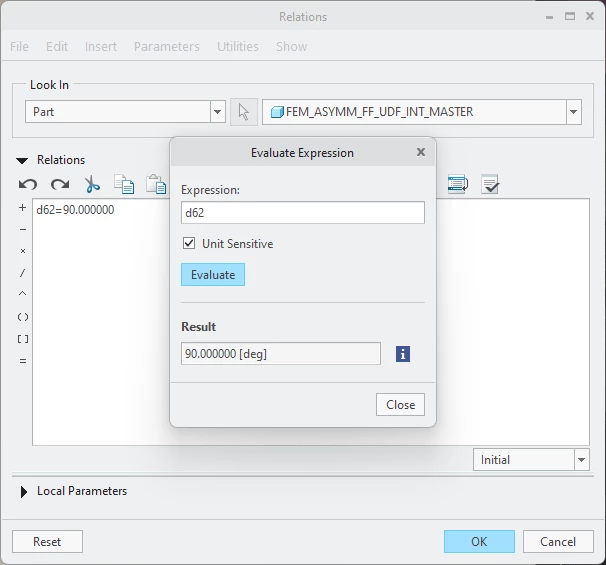Insert division slash operator

pos(22,273)
